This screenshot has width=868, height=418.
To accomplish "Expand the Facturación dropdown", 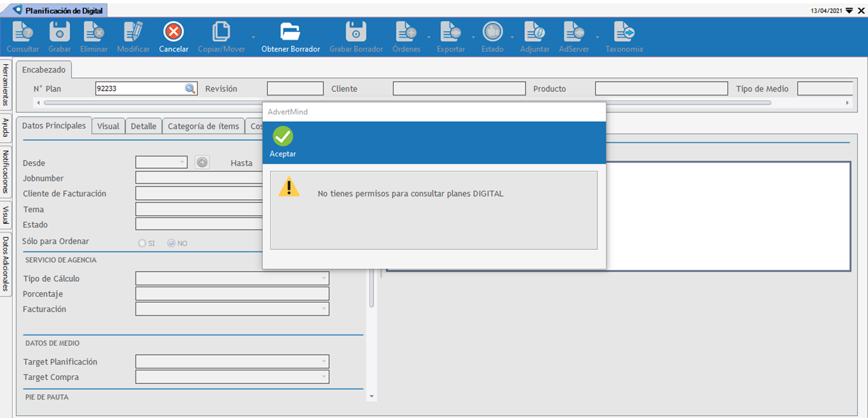I will click(x=323, y=309).
